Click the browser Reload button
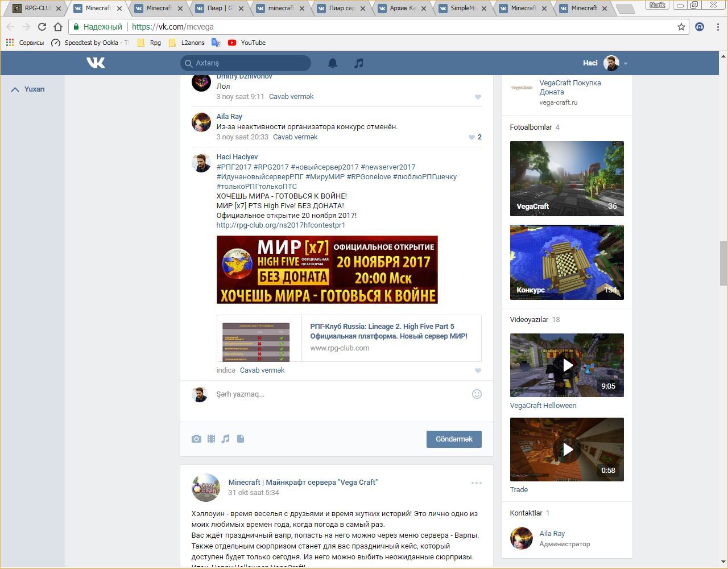 tap(42, 27)
